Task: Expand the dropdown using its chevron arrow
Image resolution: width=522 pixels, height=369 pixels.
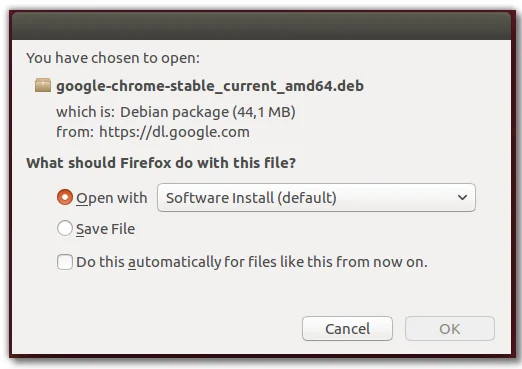Action: click(462, 197)
